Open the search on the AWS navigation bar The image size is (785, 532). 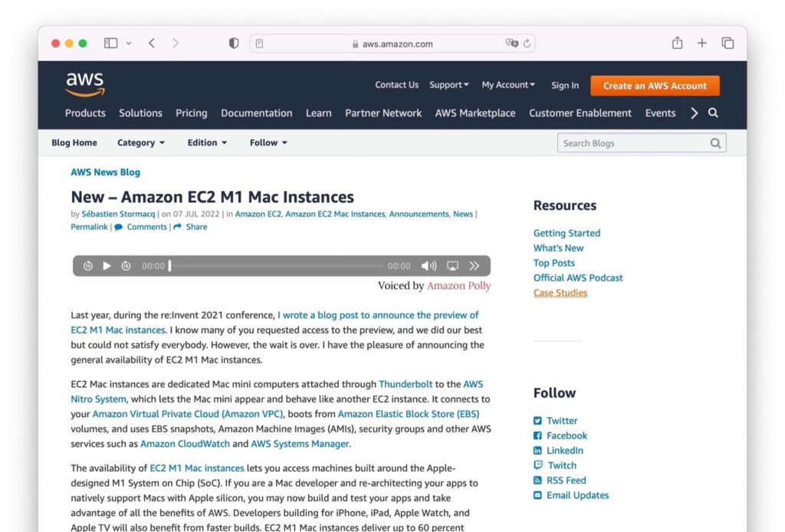click(713, 113)
